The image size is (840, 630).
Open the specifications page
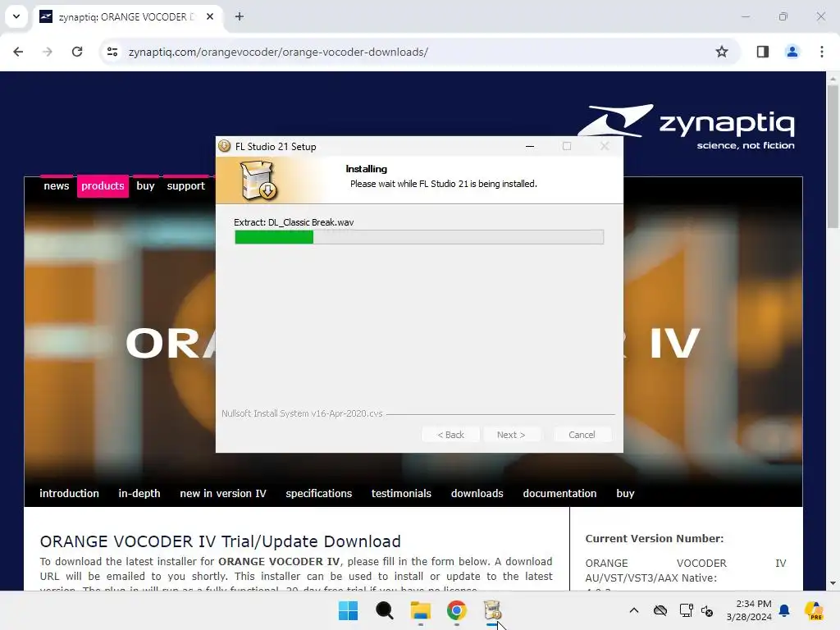(x=319, y=493)
